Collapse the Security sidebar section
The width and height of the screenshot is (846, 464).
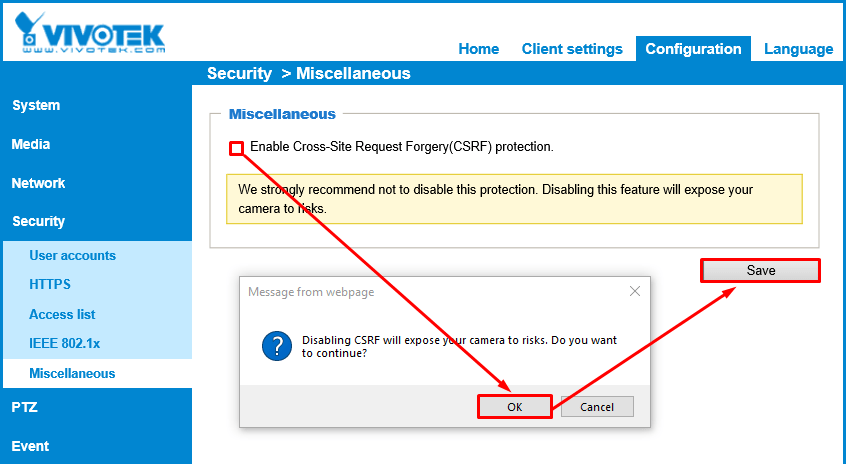(x=38, y=221)
